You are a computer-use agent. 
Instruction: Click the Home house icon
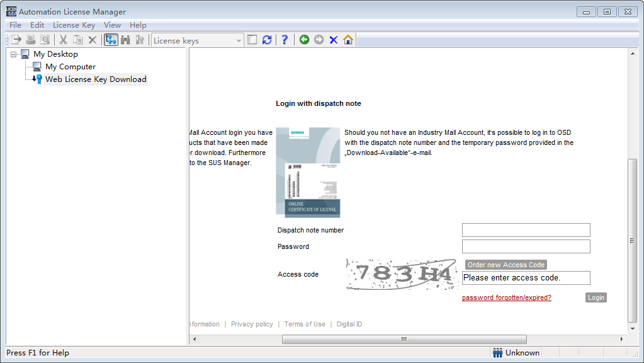348,40
